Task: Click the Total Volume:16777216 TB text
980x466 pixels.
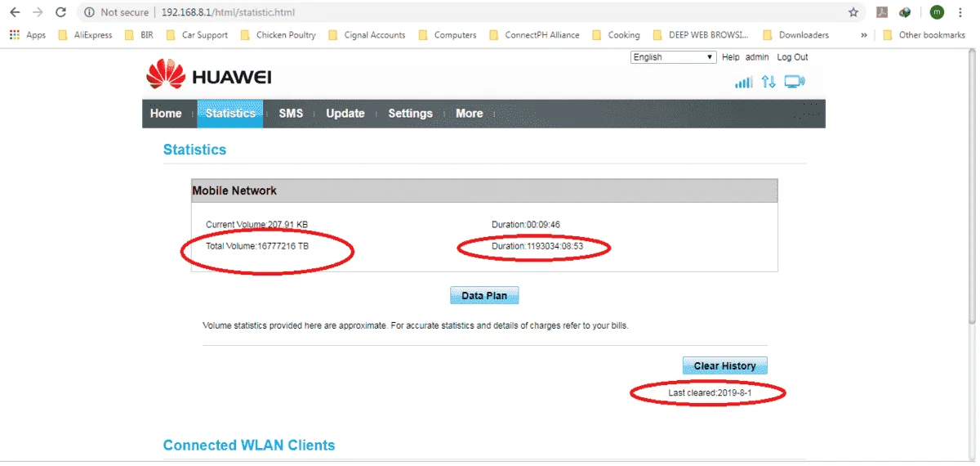Action: coord(256,246)
